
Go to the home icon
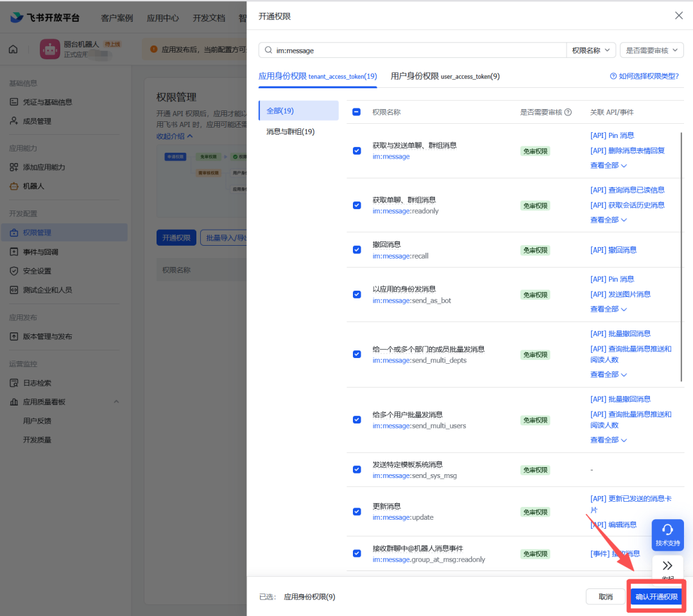click(x=13, y=49)
